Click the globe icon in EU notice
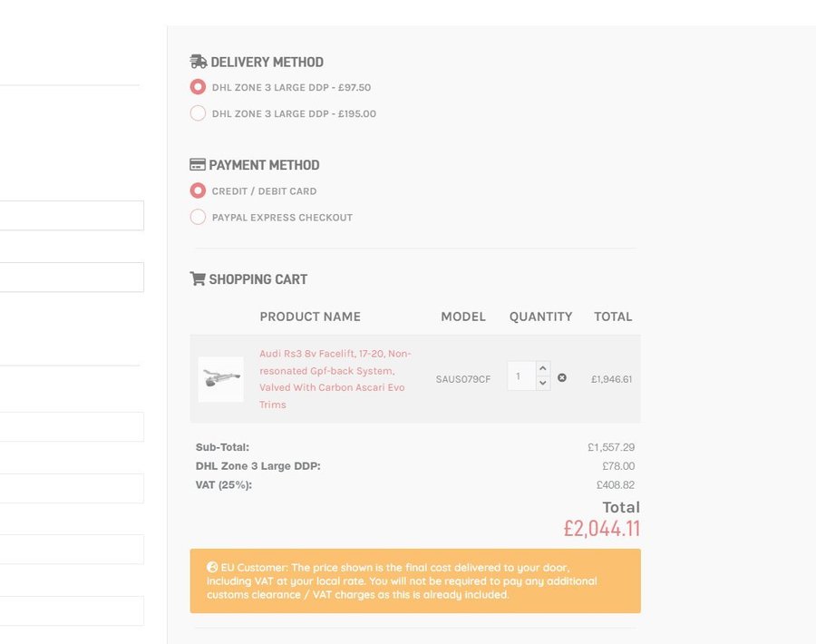The image size is (816, 644). click(x=212, y=567)
